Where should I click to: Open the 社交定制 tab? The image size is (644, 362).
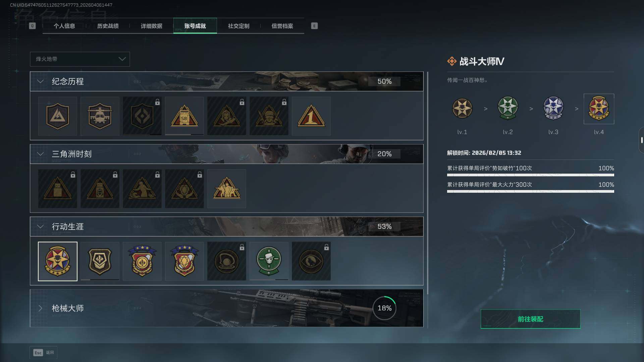click(238, 26)
